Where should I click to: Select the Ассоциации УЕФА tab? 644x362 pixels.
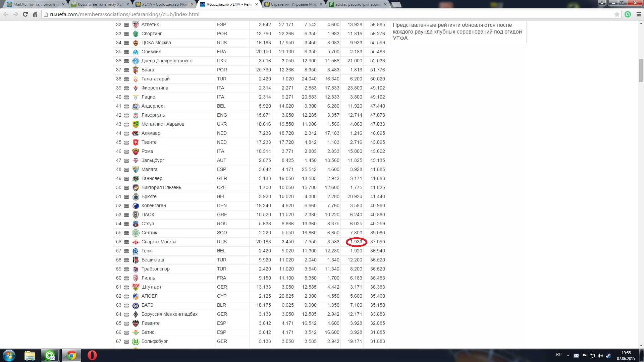(x=228, y=4)
